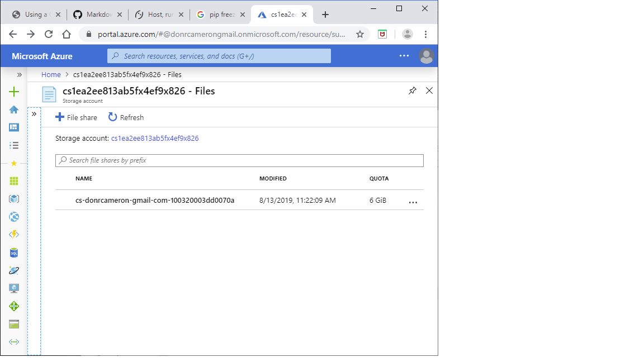Sort by MODIFIED column header

pyautogui.click(x=273, y=179)
